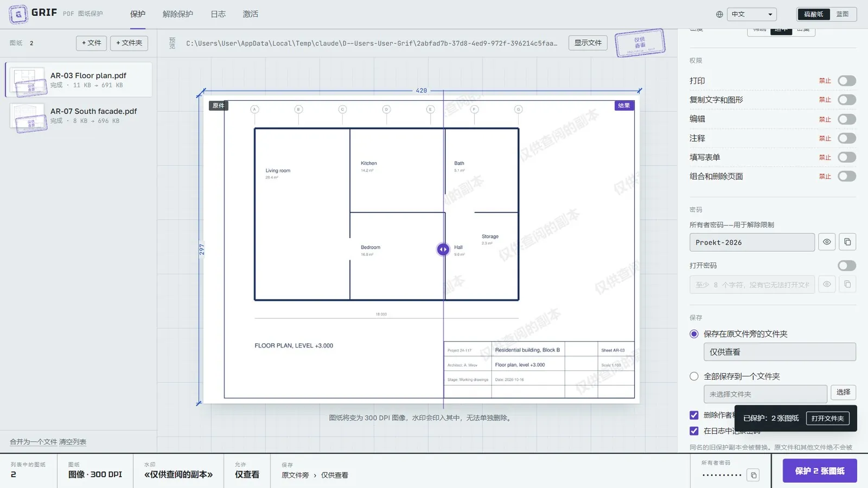
Task: Open the 保护 tab
Action: [x=138, y=14]
